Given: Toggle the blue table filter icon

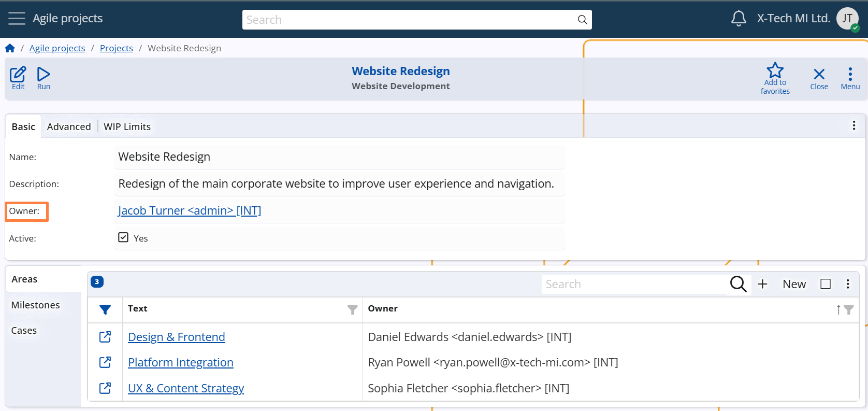Looking at the screenshot, I should [105, 309].
